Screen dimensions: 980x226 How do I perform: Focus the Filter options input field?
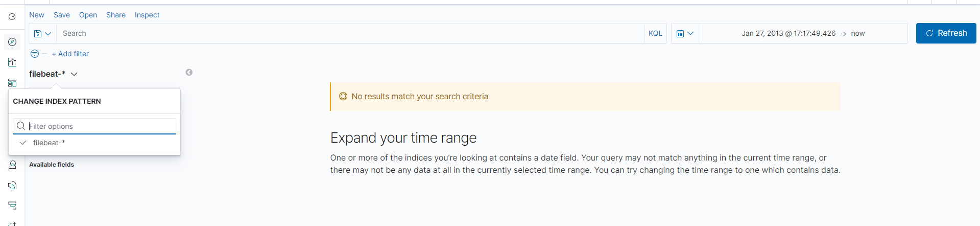(100, 126)
